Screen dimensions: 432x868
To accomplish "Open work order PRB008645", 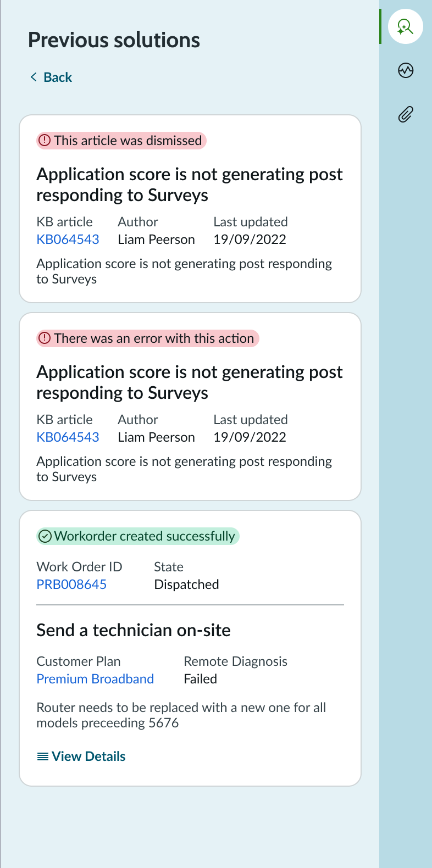I will tap(71, 584).
